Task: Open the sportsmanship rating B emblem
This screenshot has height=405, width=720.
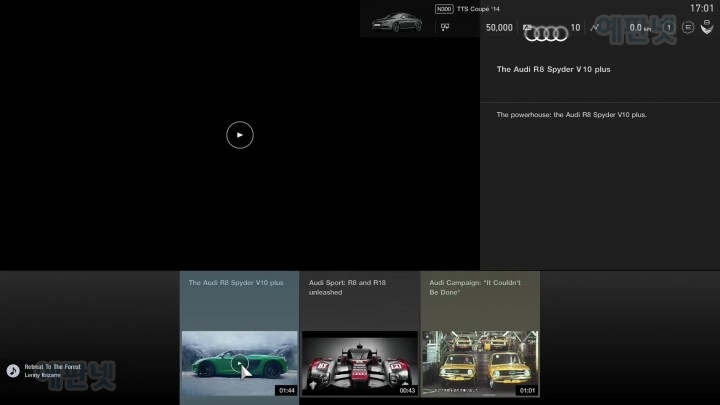Action: (x=707, y=28)
